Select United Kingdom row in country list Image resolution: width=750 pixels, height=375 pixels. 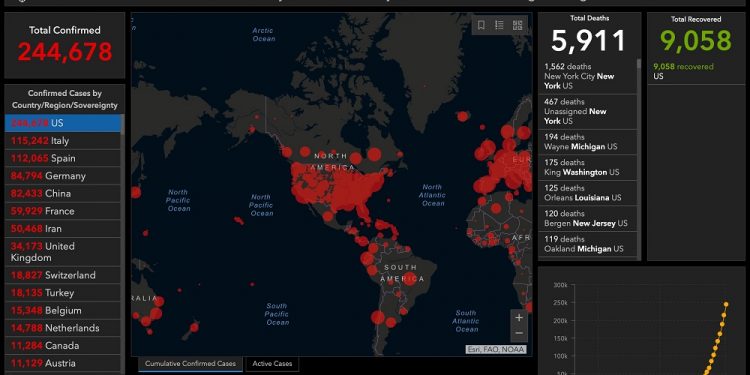pyautogui.click(x=63, y=252)
